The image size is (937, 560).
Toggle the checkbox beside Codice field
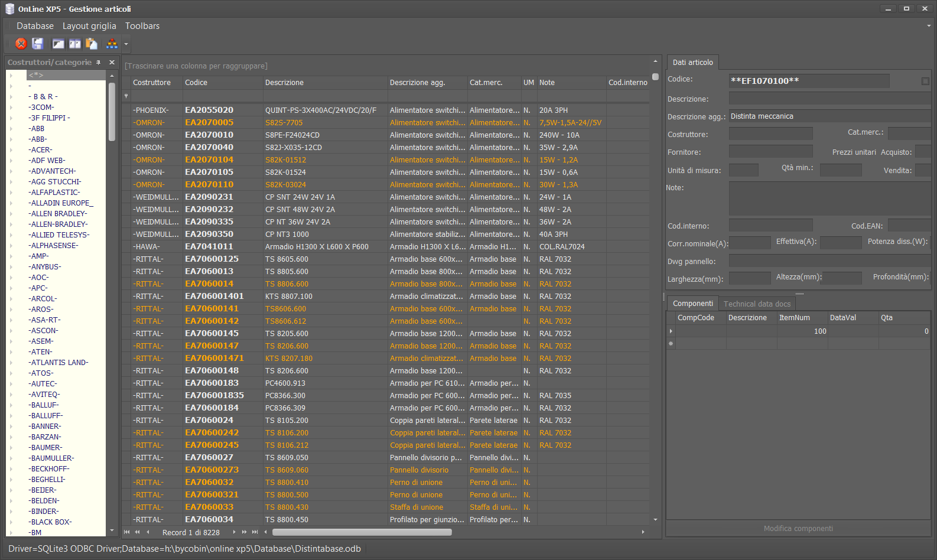click(925, 81)
